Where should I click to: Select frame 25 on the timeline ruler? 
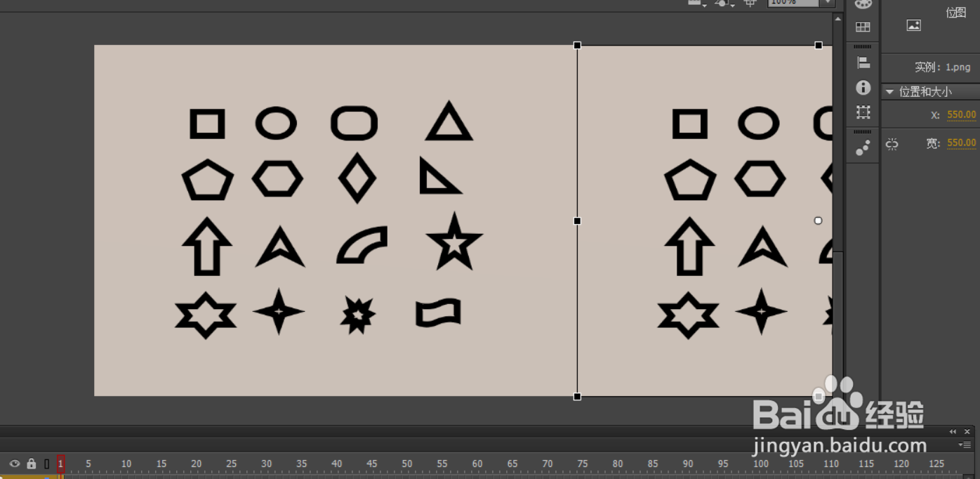(231, 464)
